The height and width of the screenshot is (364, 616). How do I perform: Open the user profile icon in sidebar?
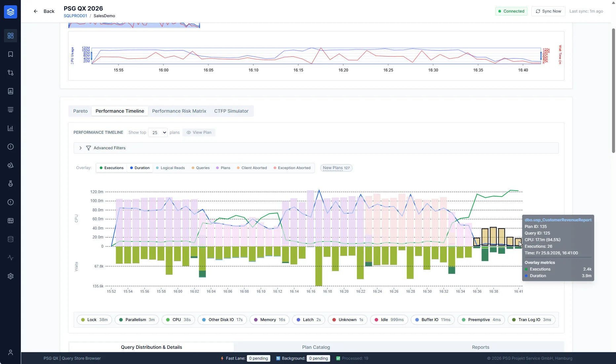point(11,352)
